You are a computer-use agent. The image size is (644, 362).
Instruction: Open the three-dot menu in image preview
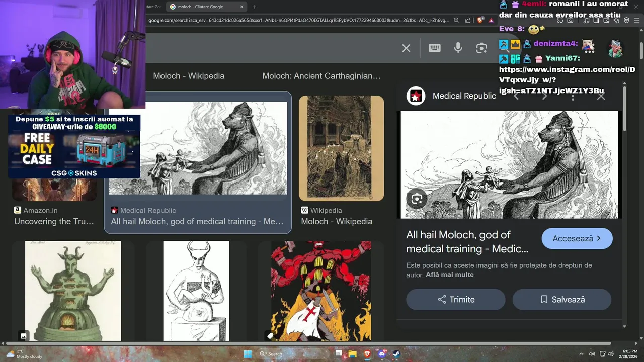pyautogui.click(x=573, y=96)
